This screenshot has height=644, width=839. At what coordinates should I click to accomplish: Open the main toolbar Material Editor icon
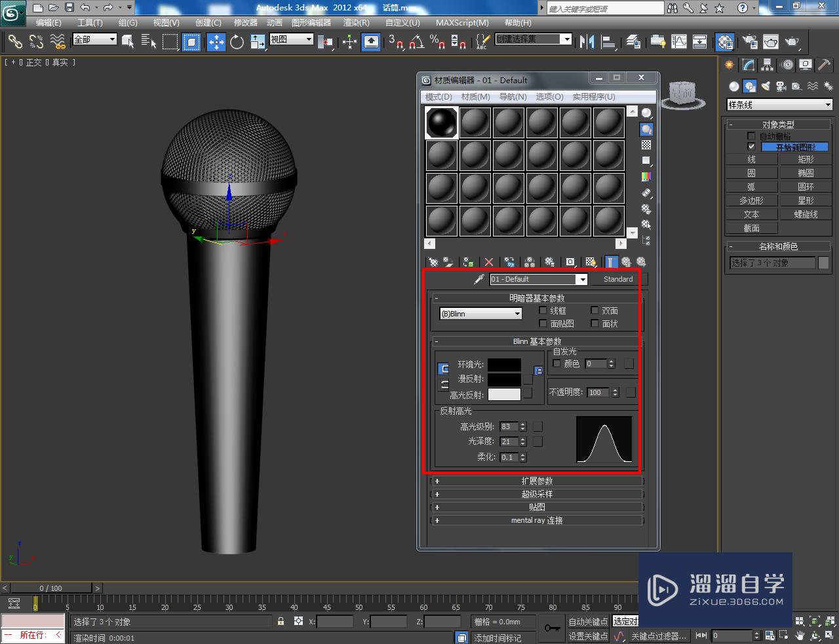click(x=724, y=42)
